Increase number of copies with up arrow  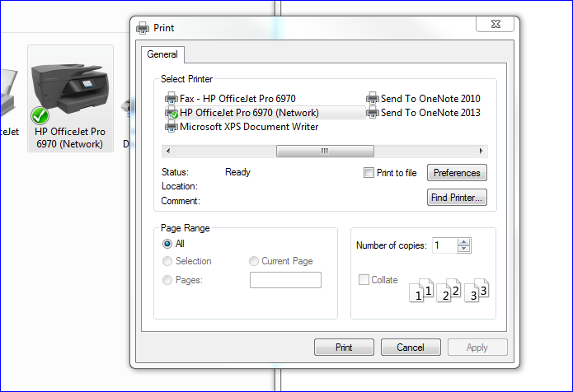tap(463, 241)
